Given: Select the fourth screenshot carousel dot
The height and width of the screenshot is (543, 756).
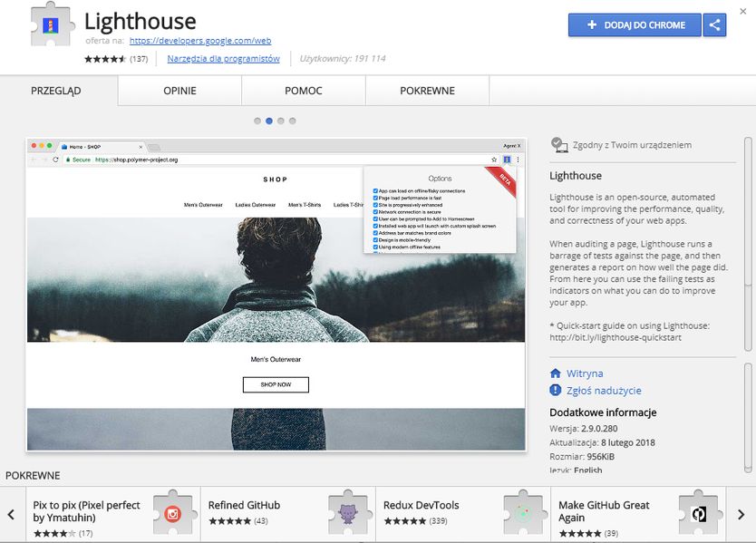Looking at the screenshot, I should click(x=292, y=121).
